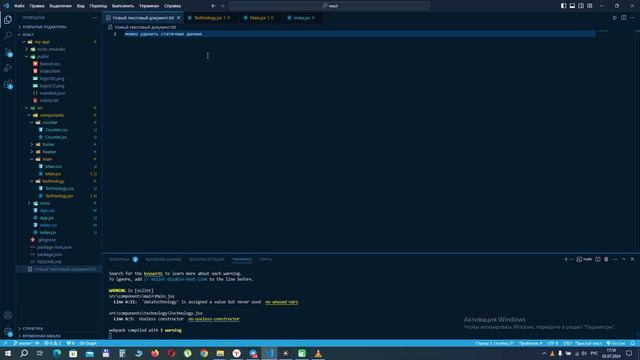Open the File menu
This screenshot has width=640, height=360.
coord(19,6)
